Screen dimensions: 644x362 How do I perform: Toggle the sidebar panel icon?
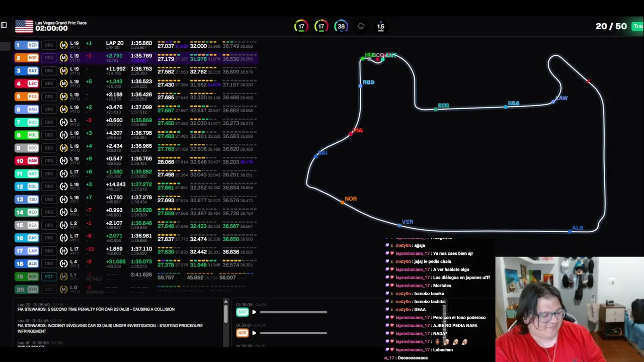(4, 25)
